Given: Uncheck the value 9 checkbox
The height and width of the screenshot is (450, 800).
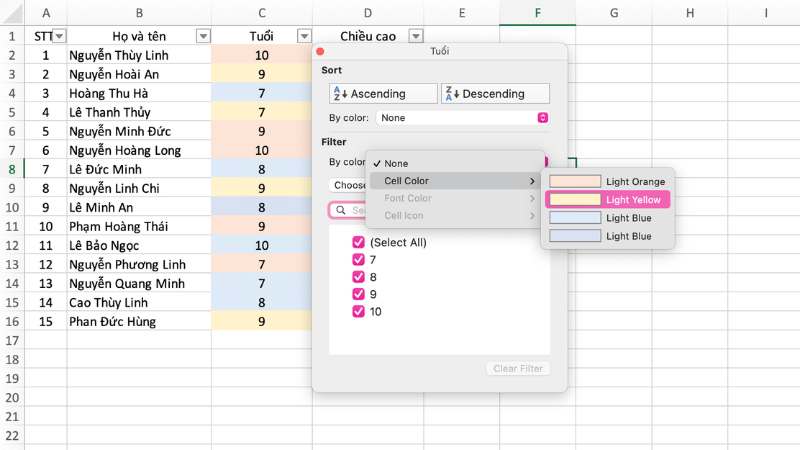Looking at the screenshot, I should 358,294.
